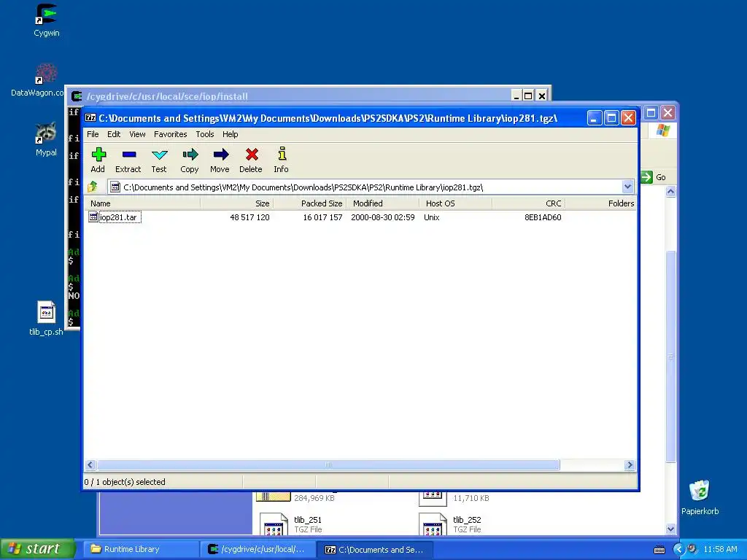Click the Add toolbar icon
Viewport: 747px width, 560px height.
click(x=98, y=155)
